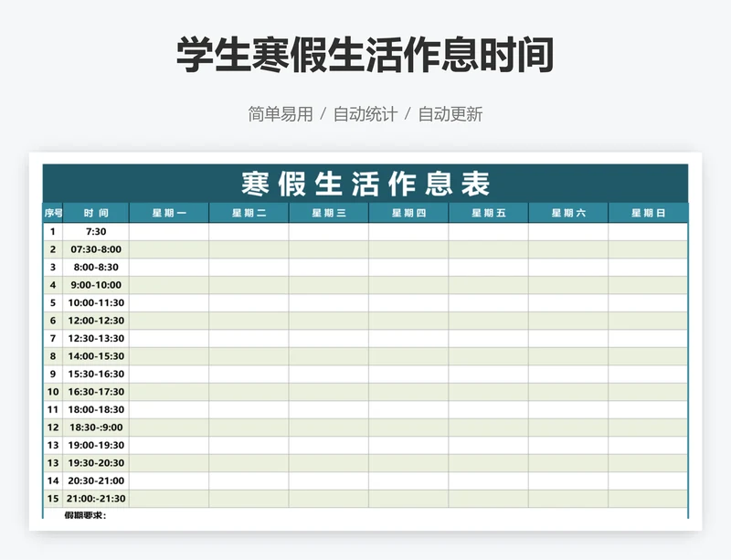Click the 寒假生活作息表 table title
This screenshot has width=731, height=560.
point(365,184)
